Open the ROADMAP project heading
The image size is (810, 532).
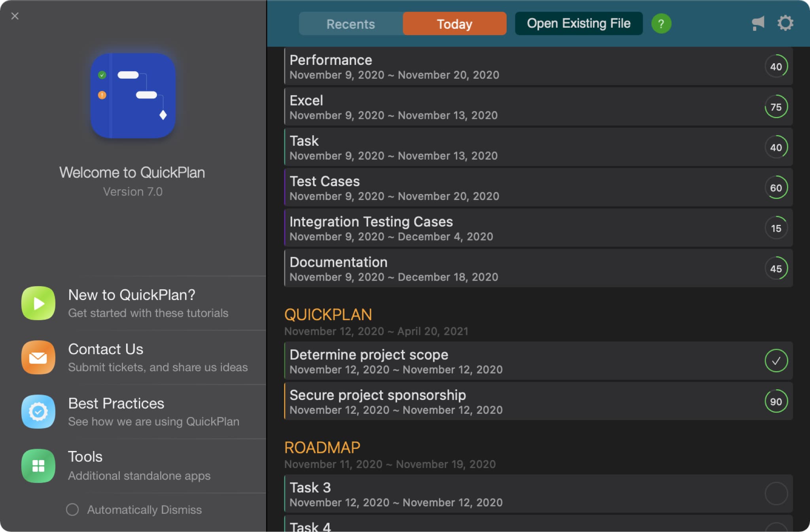[x=322, y=447]
